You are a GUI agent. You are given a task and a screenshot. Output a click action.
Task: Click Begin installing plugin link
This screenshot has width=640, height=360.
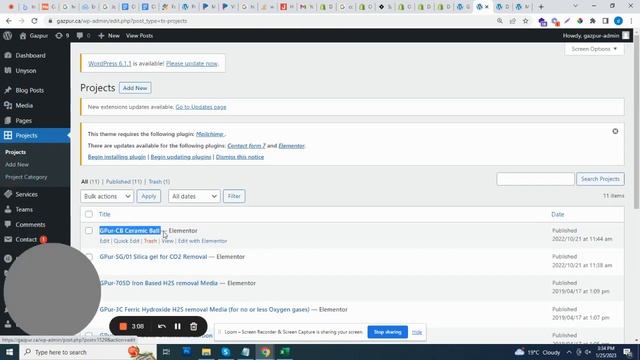click(x=117, y=157)
